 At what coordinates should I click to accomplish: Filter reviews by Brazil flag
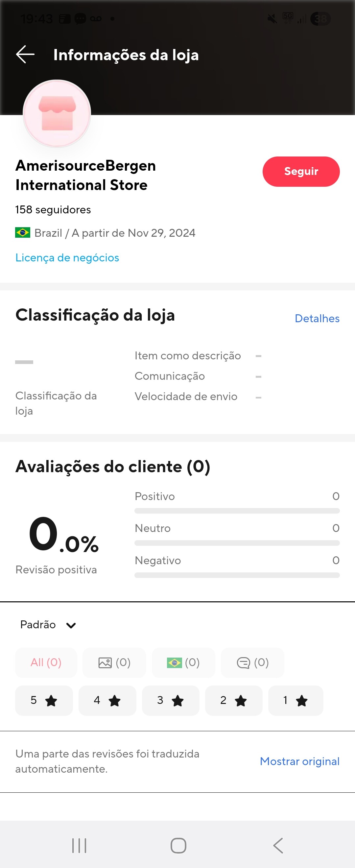pos(183,663)
